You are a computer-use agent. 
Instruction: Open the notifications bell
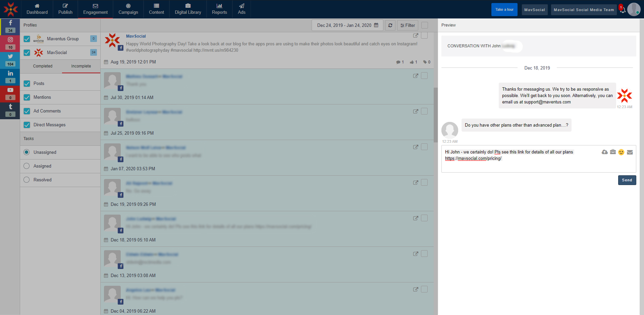pyautogui.click(x=622, y=10)
